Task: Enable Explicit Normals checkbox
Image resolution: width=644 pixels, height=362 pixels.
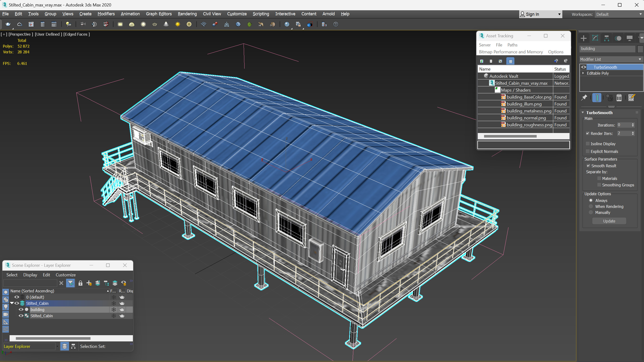Action: point(588,151)
